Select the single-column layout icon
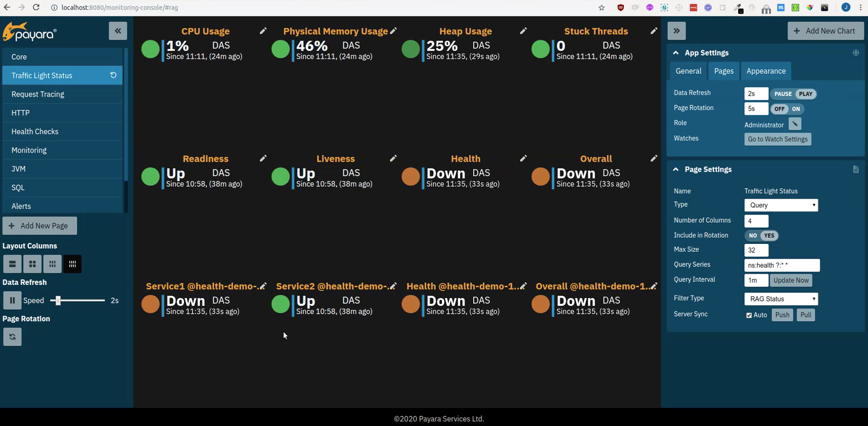This screenshot has height=426, width=868. point(12,264)
